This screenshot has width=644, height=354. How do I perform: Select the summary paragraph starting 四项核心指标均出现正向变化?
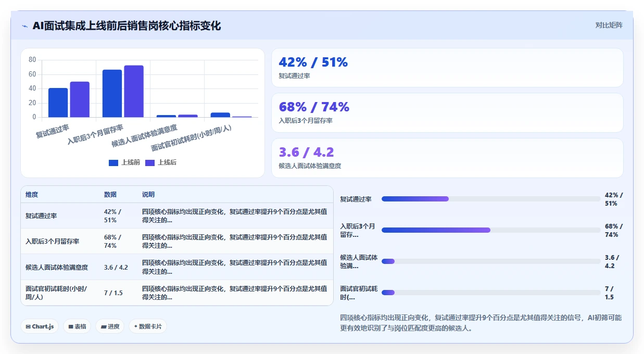pos(481,323)
